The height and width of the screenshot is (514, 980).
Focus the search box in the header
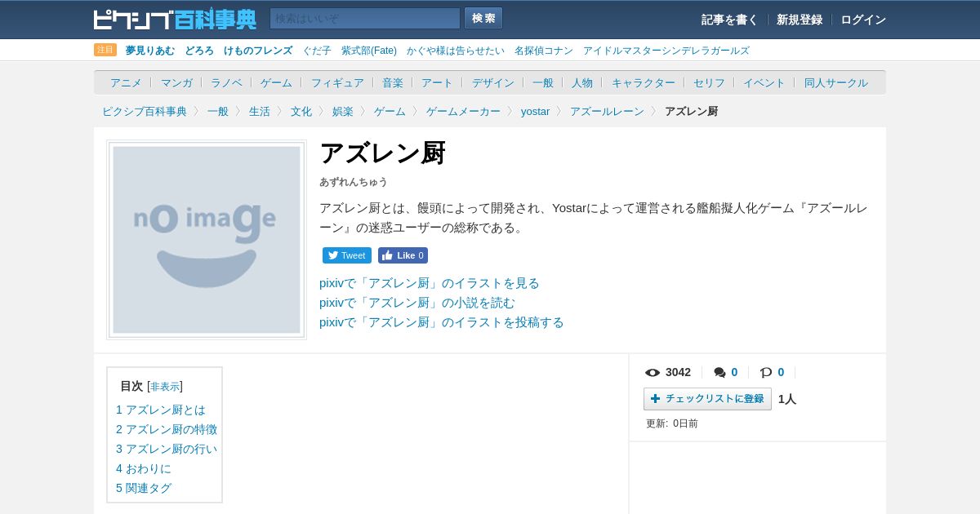click(x=365, y=19)
